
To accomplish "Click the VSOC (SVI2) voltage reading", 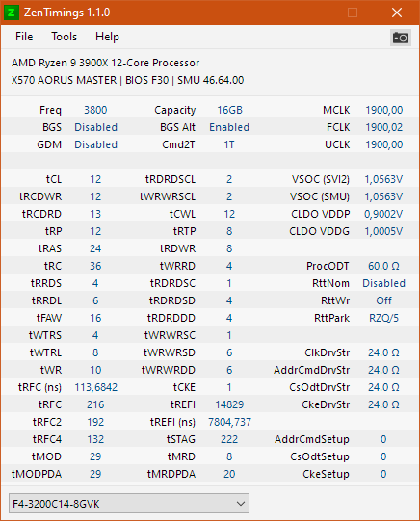I will pyautogui.click(x=383, y=179).
